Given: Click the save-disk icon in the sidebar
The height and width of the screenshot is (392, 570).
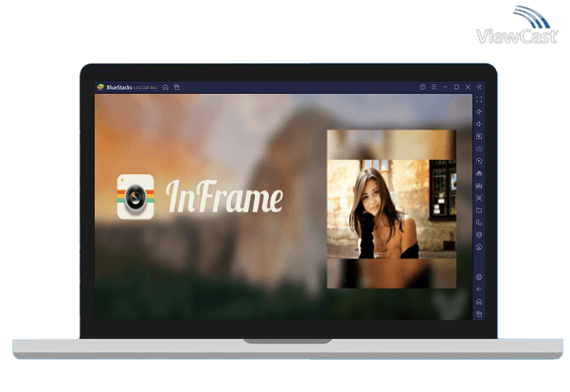Looking at the screenshot, I should 479,186.
